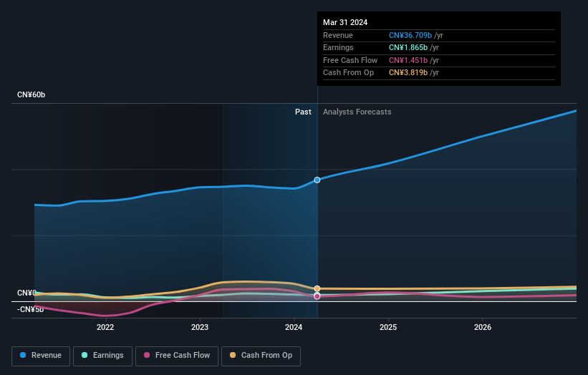Click the 2026 x-axis label
The height and width of the screenshot is (375, 588).
click(483, 327)
